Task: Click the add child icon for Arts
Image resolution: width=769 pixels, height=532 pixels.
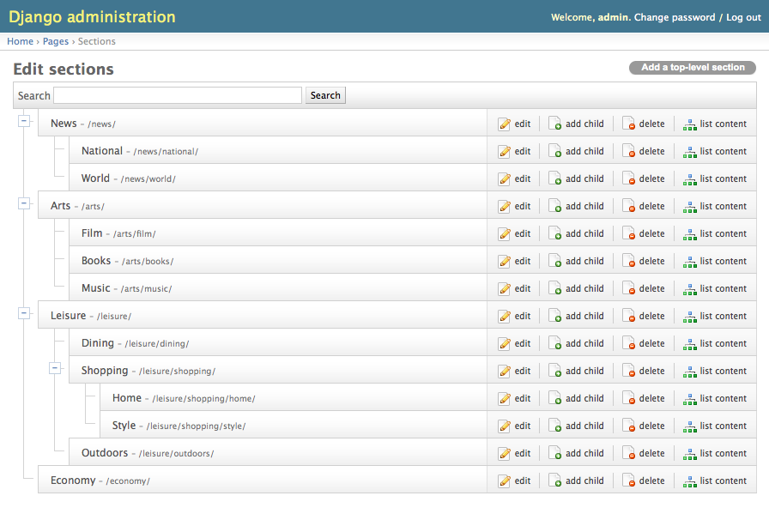Action: coord(555,207)
